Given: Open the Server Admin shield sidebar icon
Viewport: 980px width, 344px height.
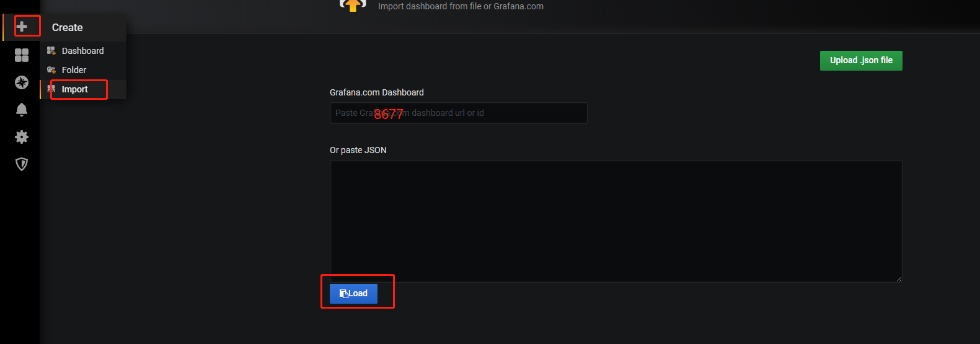Looking at the screenshot, I should click(22, 164).
